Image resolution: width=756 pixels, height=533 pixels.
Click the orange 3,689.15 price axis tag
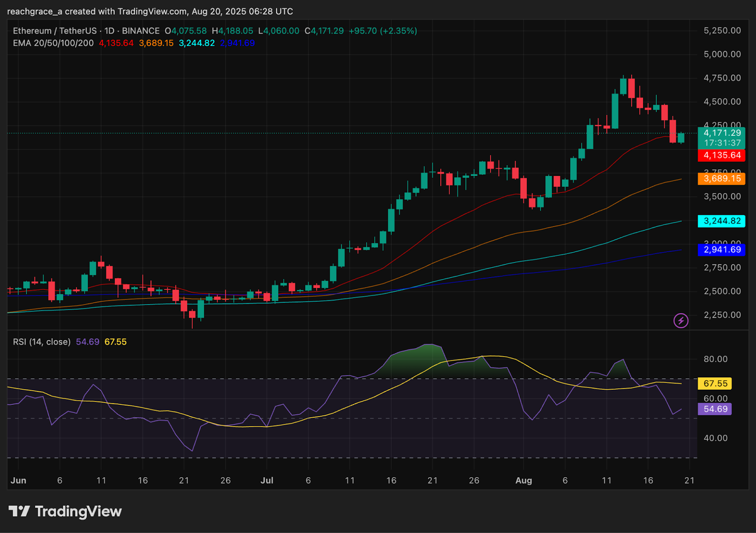point(722,179)
